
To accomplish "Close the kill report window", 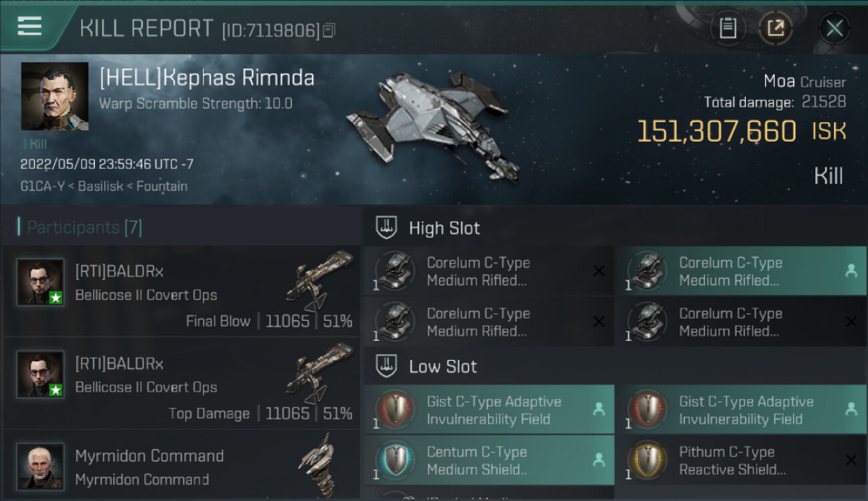I will [834, 28].
